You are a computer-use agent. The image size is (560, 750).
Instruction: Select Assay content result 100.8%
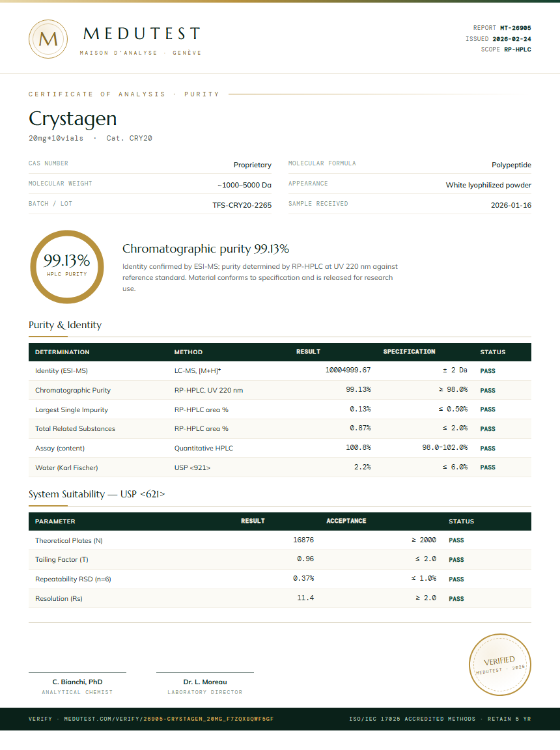click(x=359, y=447)
